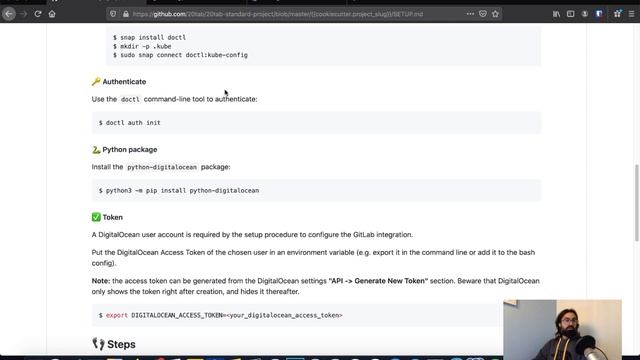Show the browser sidebars
The image size is (640, 360).
(x=571, y=14)
